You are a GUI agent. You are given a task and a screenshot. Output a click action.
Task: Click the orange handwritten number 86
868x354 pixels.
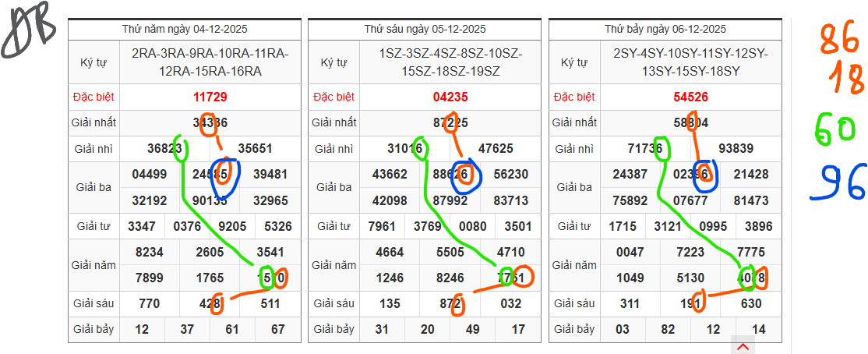coord(838,39)
